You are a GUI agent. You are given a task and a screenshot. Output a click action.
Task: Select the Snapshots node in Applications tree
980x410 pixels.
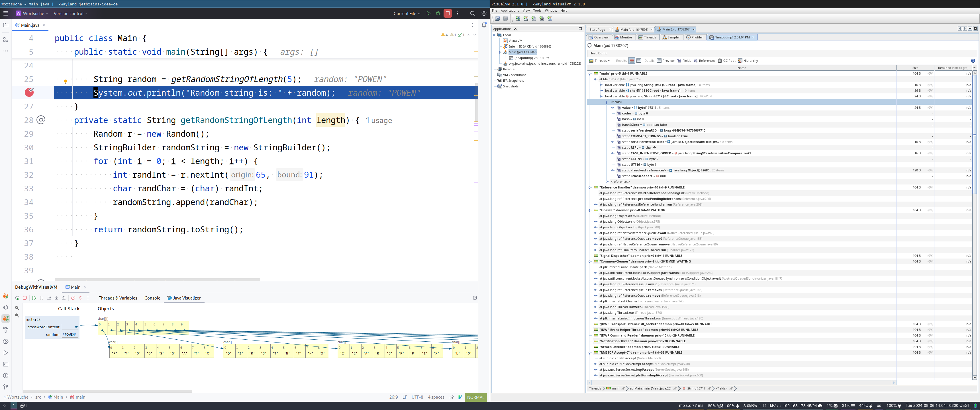(510, 86)
